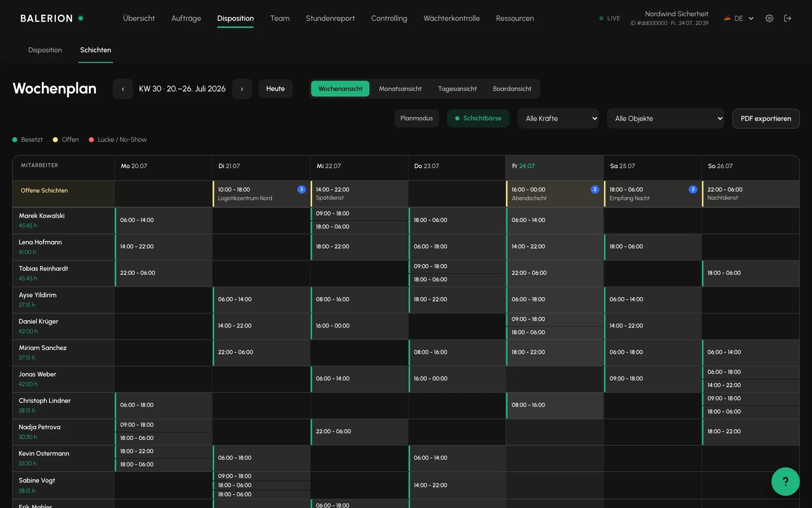Select the Abendschicht open shift on Friday
The image size is (812, 508).
pyautogui.click(x=555, y=194)
